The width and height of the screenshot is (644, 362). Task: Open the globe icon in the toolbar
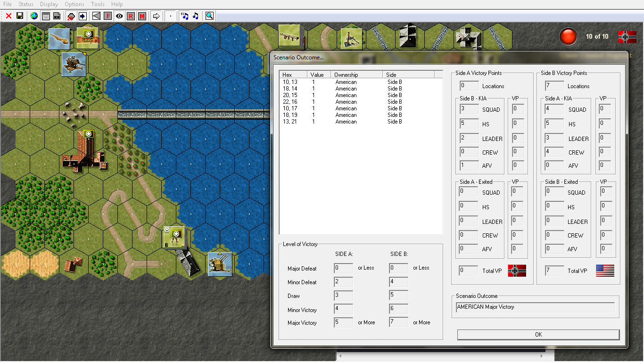[x=34, y=16]
